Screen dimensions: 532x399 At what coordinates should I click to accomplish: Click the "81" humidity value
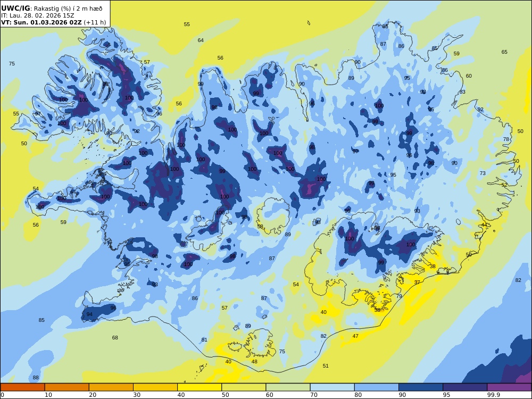pyautogui.click(x=204, y=339)
